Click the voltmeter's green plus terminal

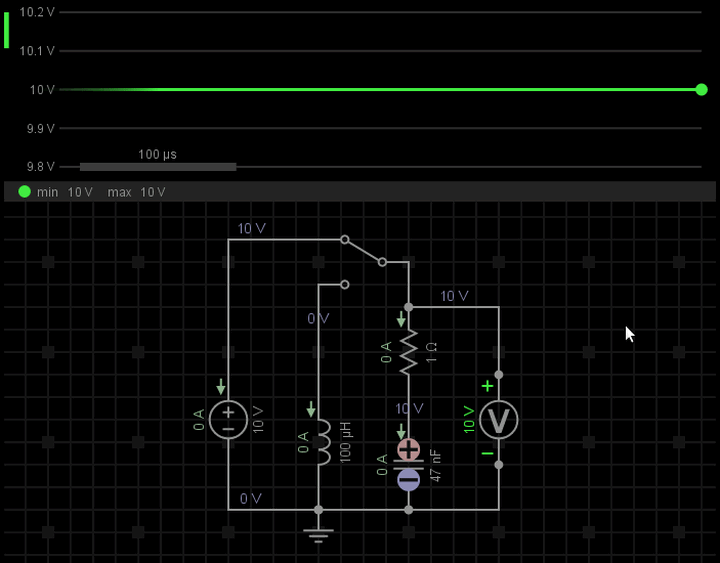(487, 386)
